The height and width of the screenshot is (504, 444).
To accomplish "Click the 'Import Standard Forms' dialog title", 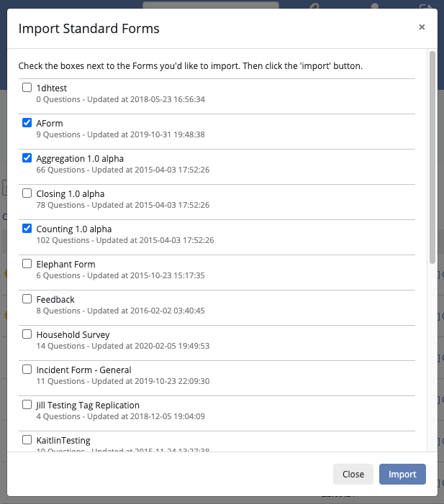I will [x=89, y=29].
